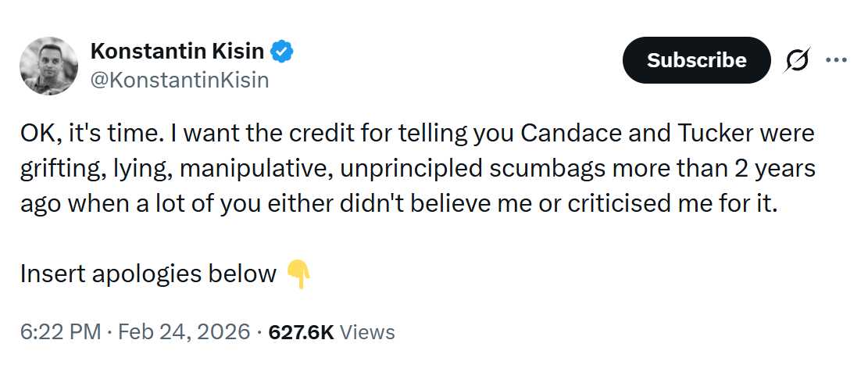Click the pointing-down finger emoji

coord(298,274)
